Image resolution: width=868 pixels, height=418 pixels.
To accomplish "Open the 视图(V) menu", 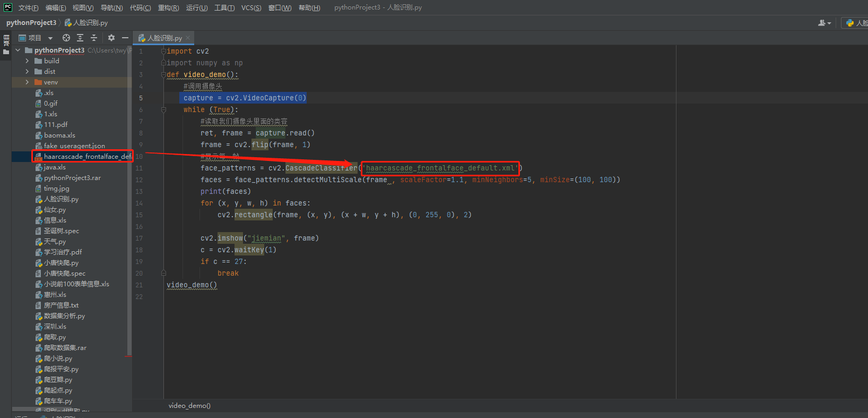I will [83, 7].
